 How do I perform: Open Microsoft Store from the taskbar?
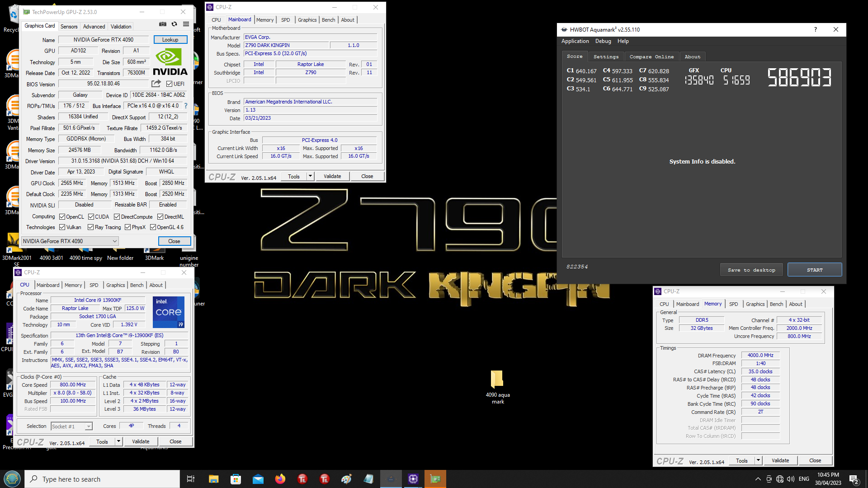click(x=236, y=479)
